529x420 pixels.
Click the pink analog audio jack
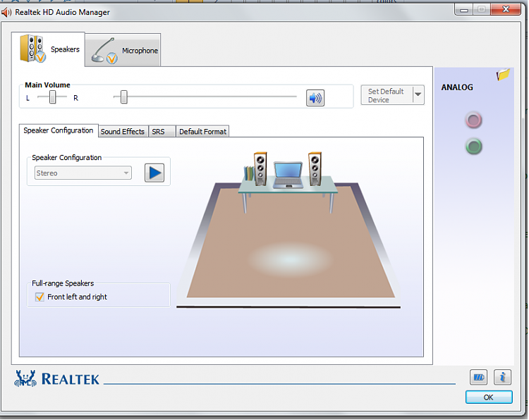[473, 120]
